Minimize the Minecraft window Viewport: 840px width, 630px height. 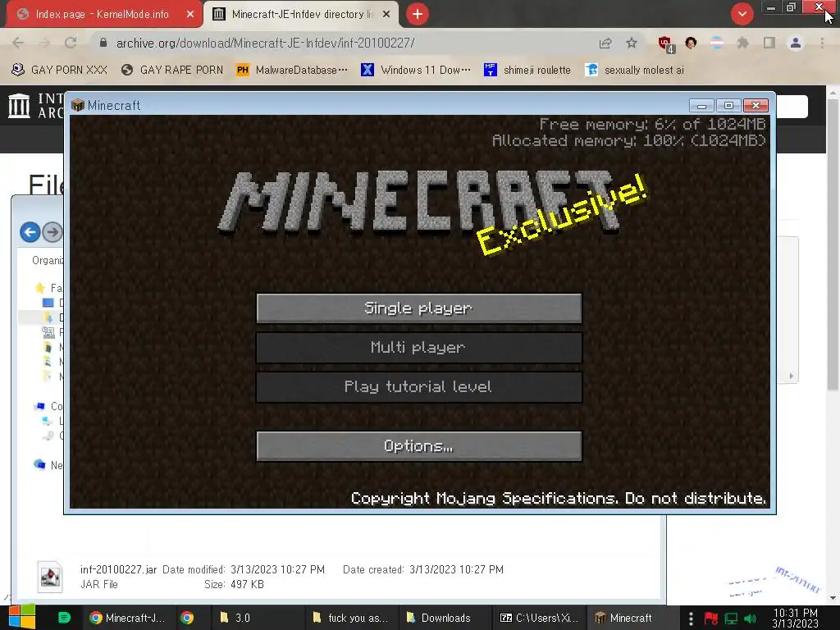click(x=701, y=106)
